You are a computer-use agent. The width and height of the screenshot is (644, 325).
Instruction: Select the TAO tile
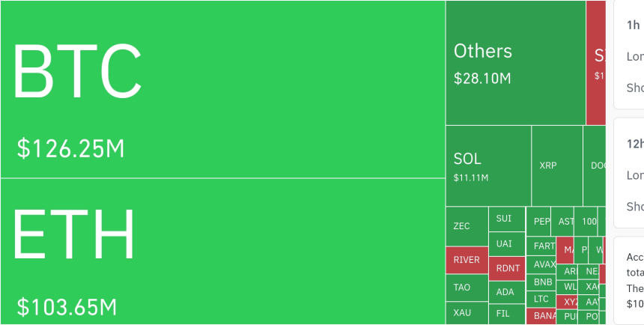point(467,287)
